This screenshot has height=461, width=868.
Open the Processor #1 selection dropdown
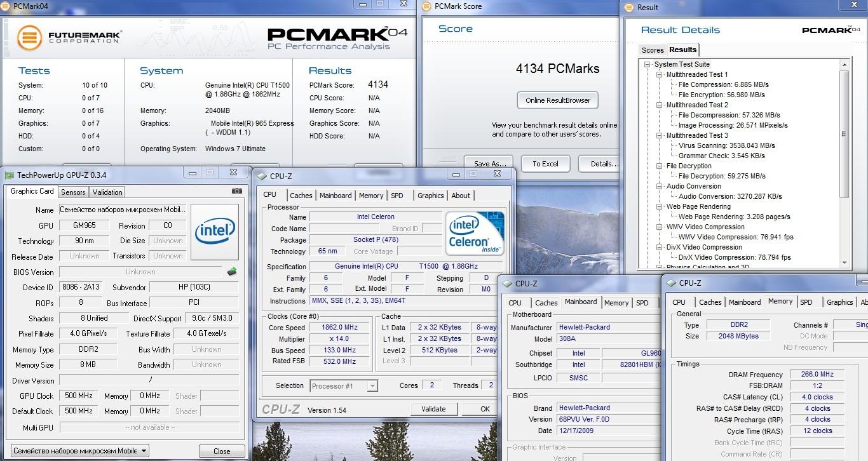[344, 385]
